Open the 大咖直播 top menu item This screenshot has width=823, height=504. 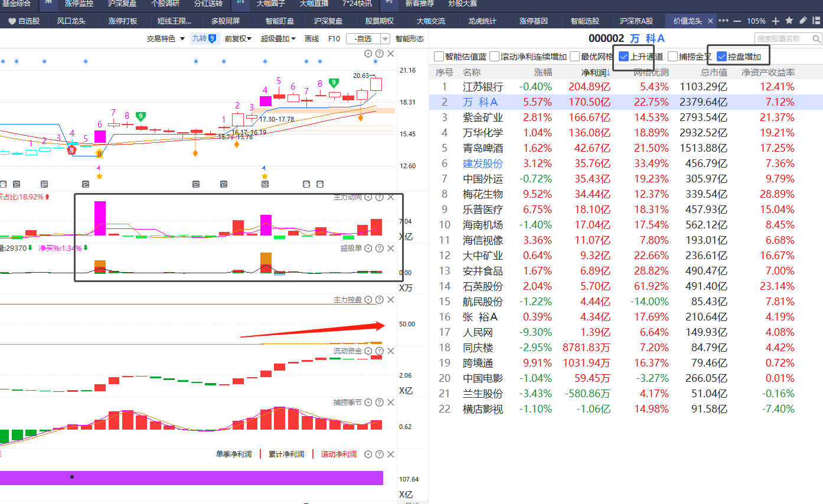click(x=313, y=4)
